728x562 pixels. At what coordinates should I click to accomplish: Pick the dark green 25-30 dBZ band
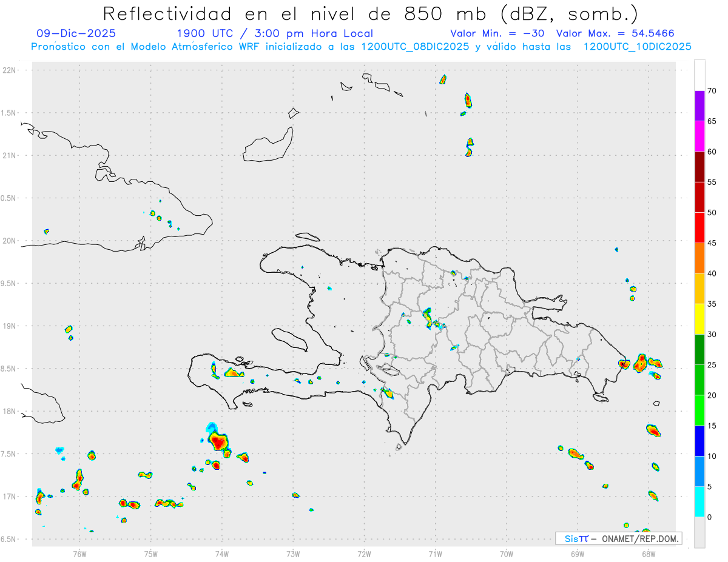click(x=699, y=350)
